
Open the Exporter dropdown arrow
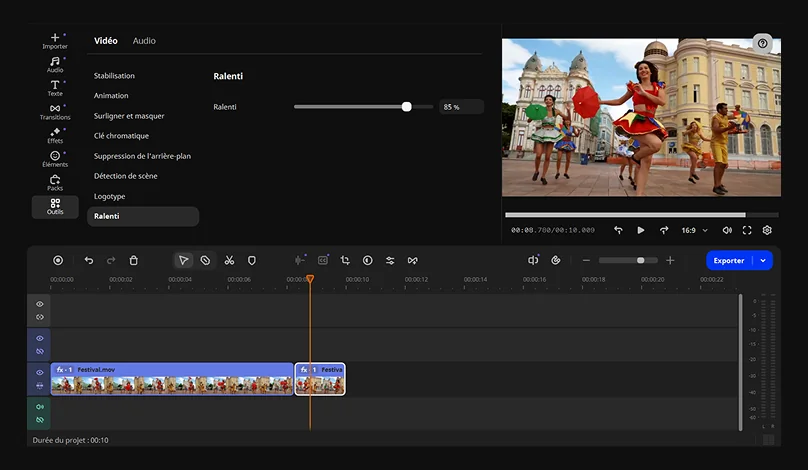click(763, 260)
